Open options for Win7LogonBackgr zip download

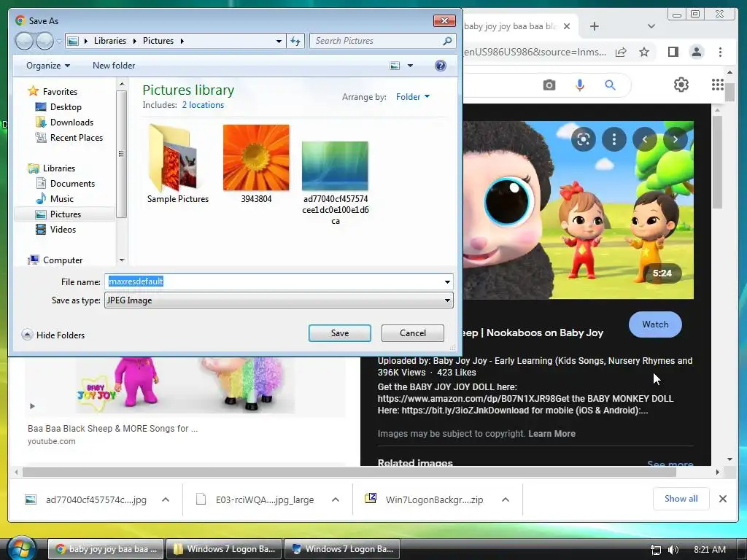(506, 499)
